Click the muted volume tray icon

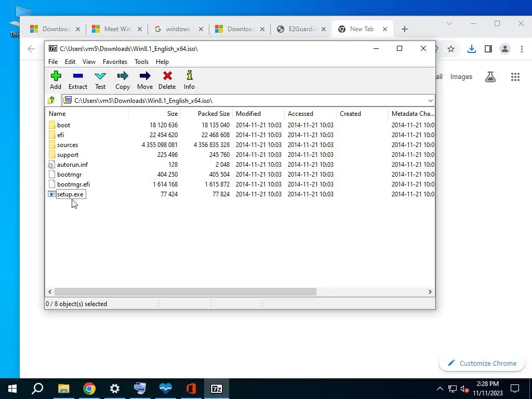pyautogui.click(x=464, y=389)
